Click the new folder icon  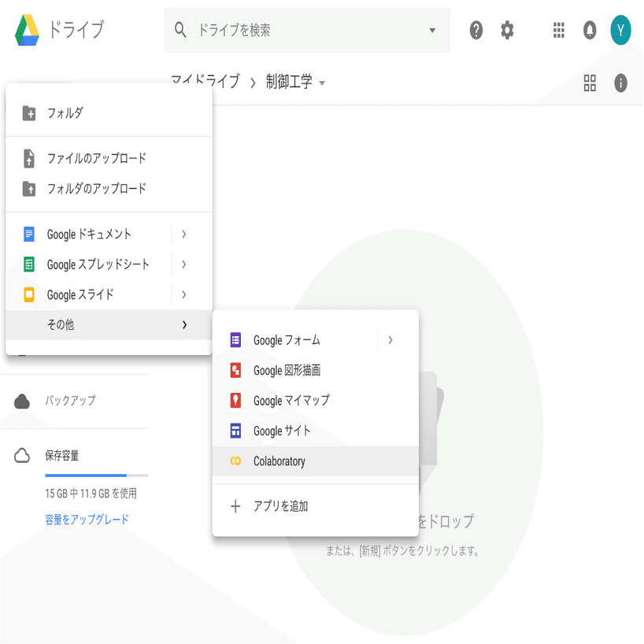[29, 113]
